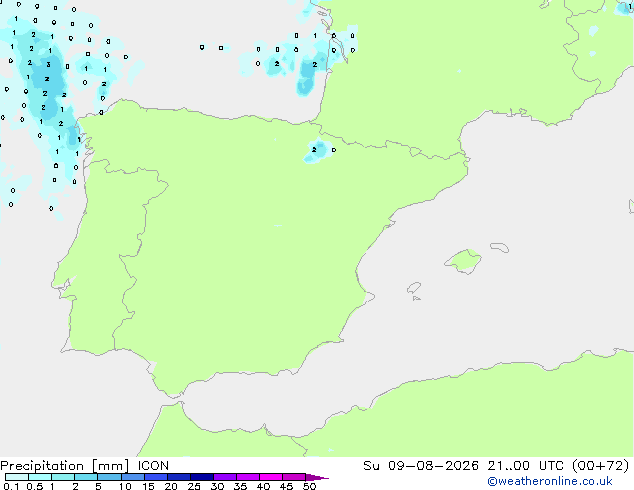The image size is (634, 490).
Task: Click legend swatch between 0.1 and 0.5
Action: pyautogui.click(x=17, y=477)
